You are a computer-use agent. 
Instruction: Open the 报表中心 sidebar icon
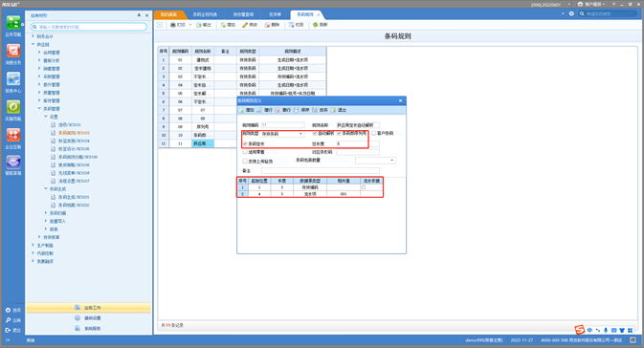tap(13, 78)
